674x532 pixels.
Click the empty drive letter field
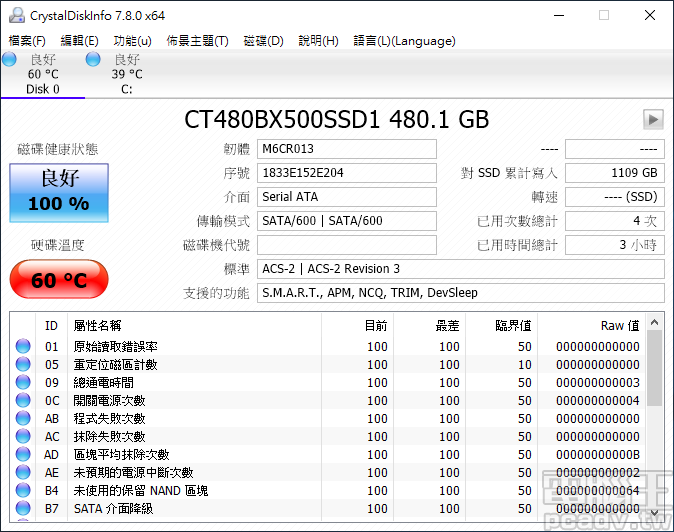(x=347, y=245)
